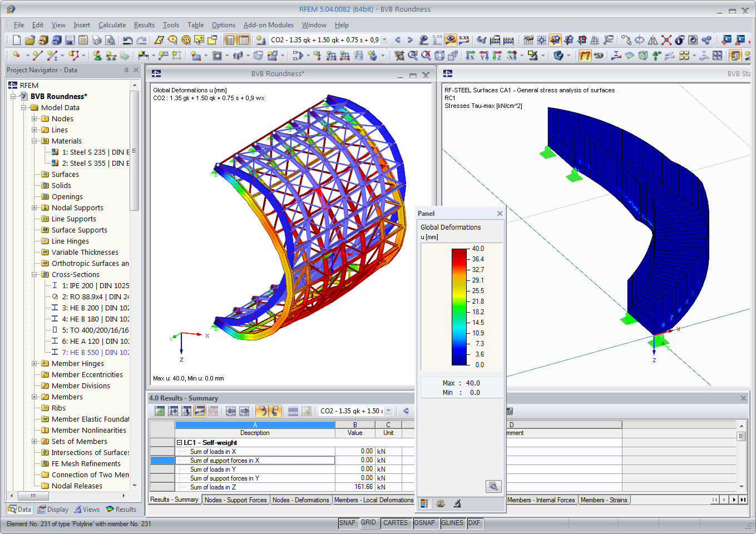Toggle GRID in the status bar

368,523
